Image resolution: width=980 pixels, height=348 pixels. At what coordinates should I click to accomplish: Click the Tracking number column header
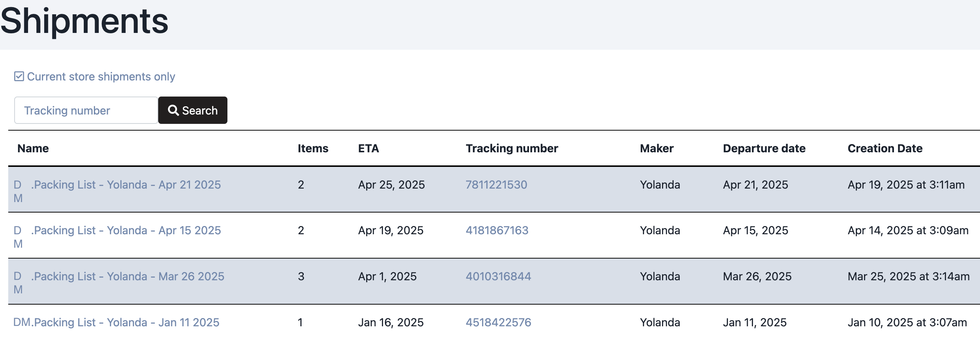[512, 149]
